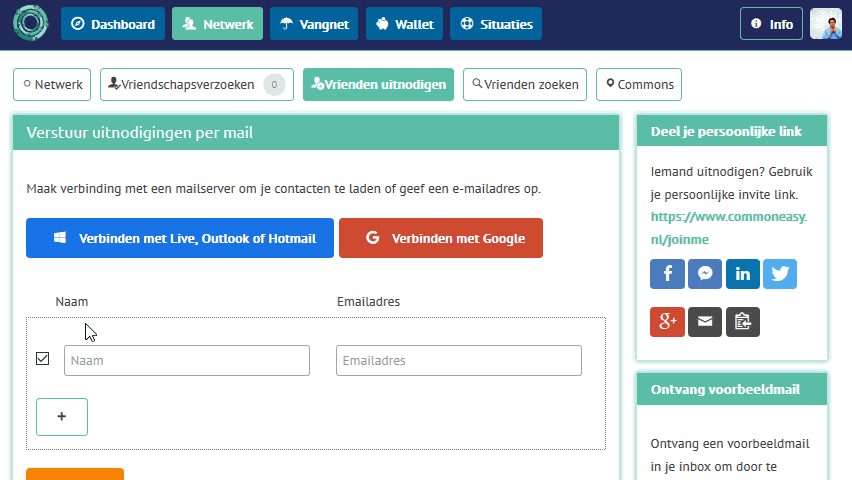The width and height of the screenshot is (852, 480).
Task: Open the Wallet page
Action: 404,24
